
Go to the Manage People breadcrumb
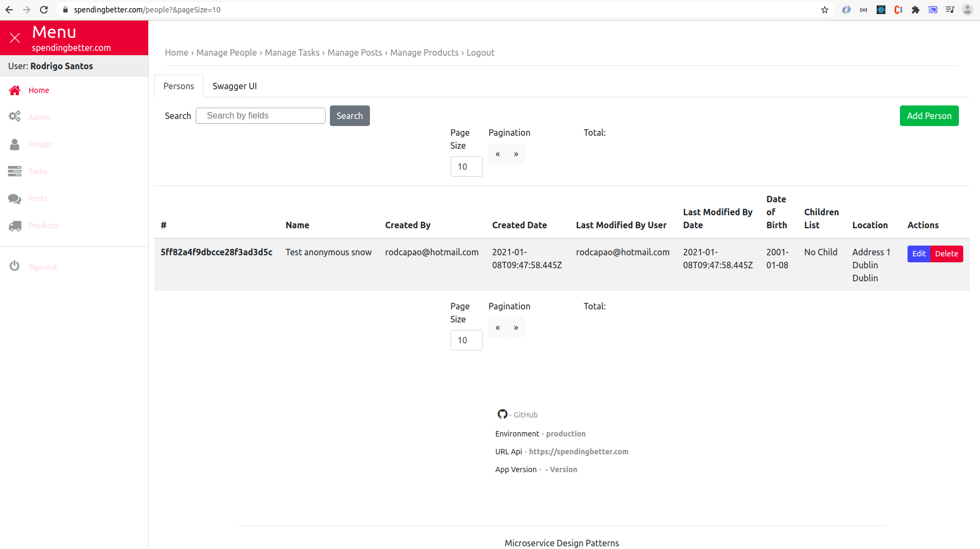pyautogui.click(x=227, y=52)
